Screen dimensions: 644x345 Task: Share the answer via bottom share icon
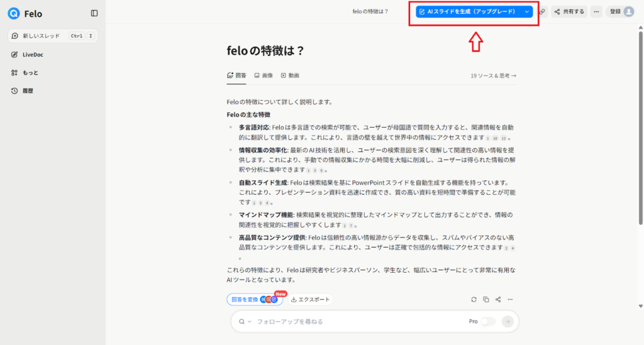(x=498, y=300)
